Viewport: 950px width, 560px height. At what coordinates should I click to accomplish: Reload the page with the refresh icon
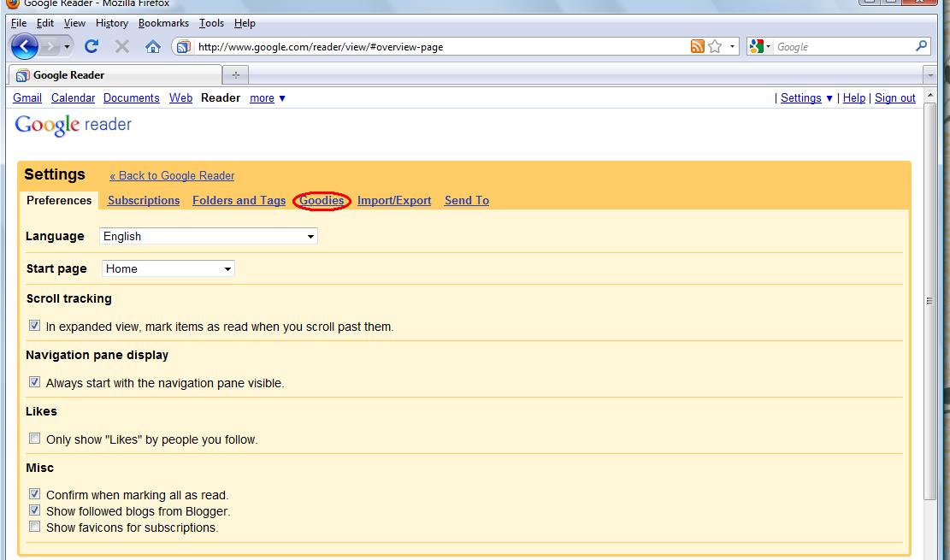click(x=91, y=46)
